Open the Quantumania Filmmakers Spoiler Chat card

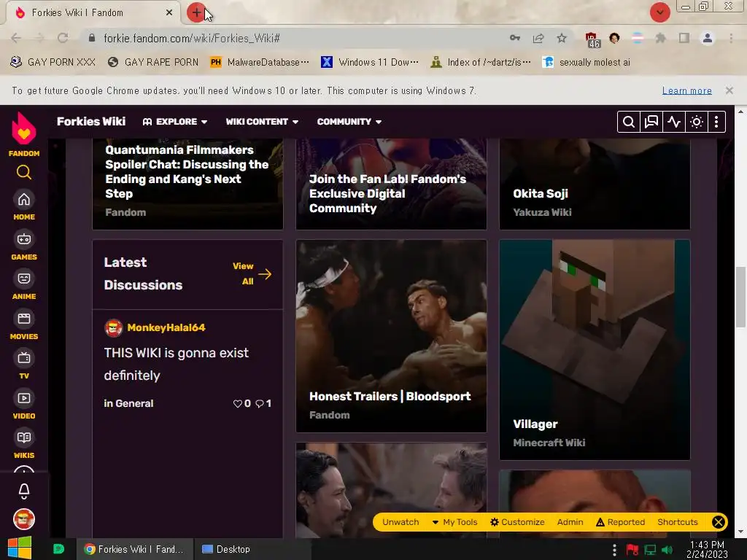[187, 184]
